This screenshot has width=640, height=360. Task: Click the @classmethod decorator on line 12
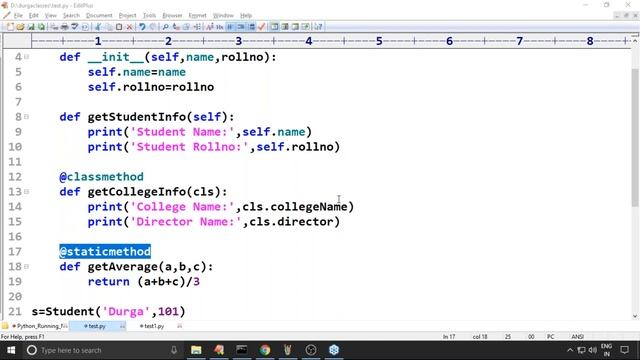(101, 177)
